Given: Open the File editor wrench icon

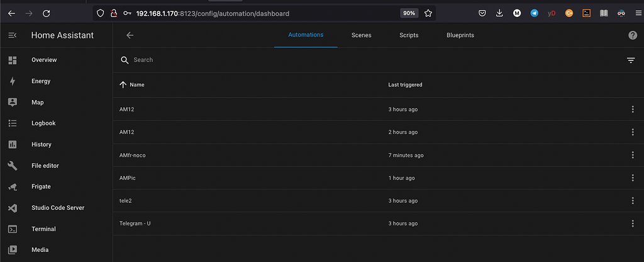Looking at the screenshot, I should point(12,166).
